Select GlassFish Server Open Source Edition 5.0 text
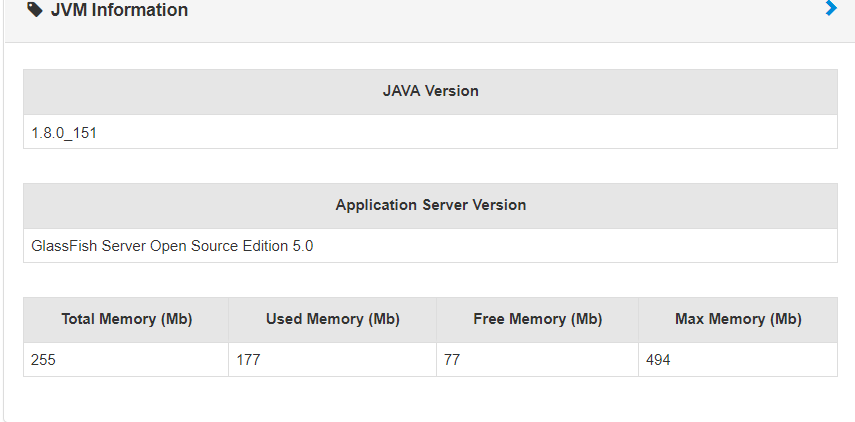Screen dimensions: 855x422 pyautogui.click(x=172, y=246)
